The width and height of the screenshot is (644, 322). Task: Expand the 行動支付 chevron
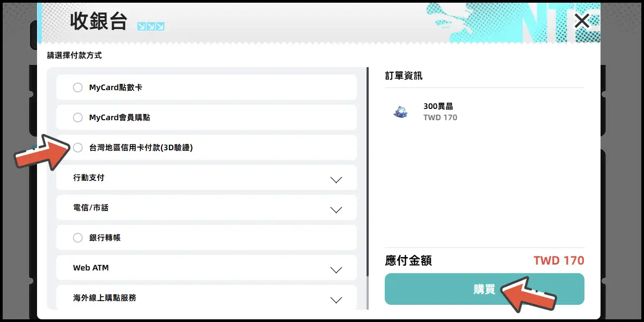[336, 180]
